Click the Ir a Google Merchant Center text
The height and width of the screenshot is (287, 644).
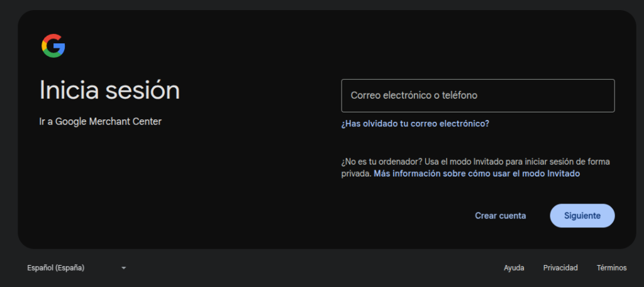click(100, 122)
